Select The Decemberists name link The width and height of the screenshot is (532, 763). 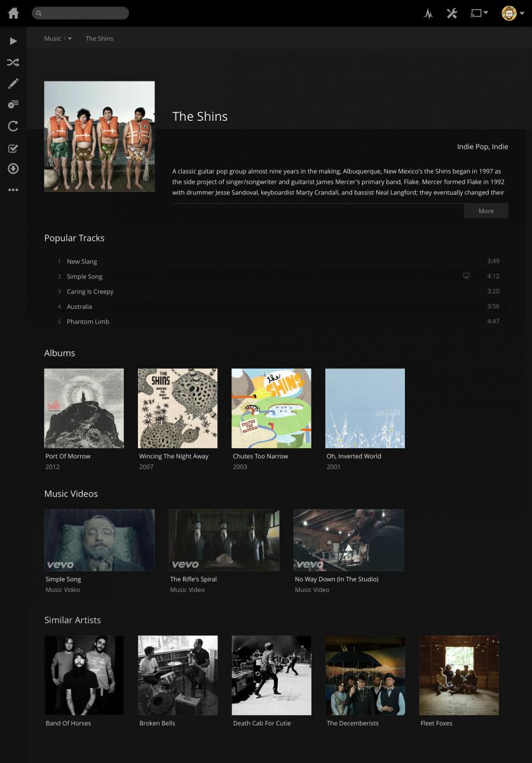[x=352, y=723]
